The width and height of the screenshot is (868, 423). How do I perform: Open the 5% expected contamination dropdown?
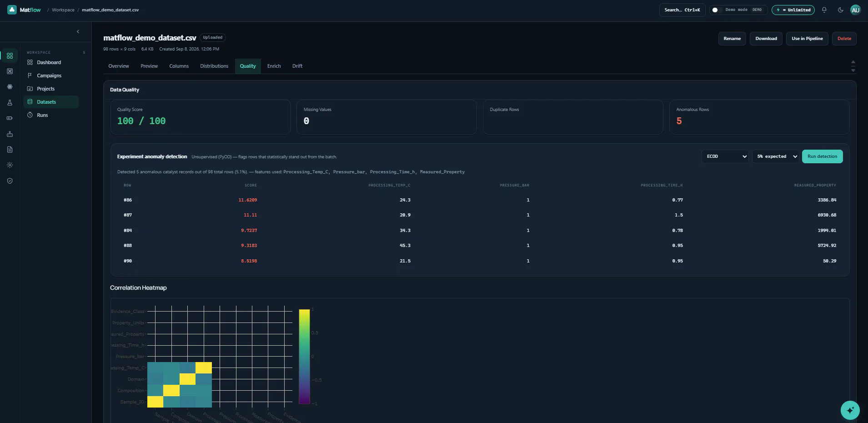coord(775,156)
